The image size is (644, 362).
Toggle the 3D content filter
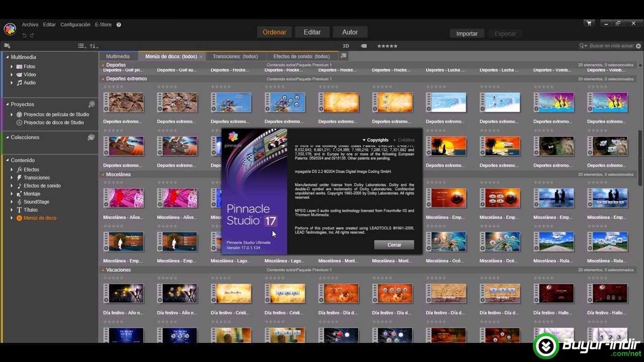point(346,46)
